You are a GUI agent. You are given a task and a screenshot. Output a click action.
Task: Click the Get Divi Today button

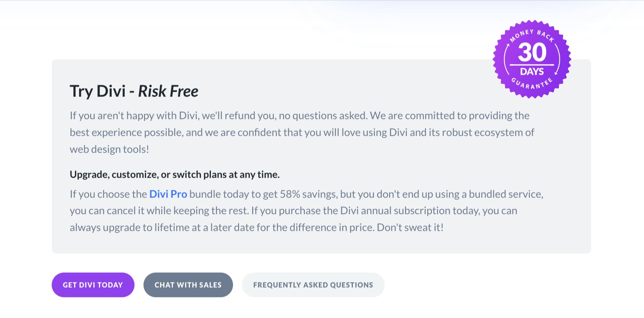click(x=93, y=285)
